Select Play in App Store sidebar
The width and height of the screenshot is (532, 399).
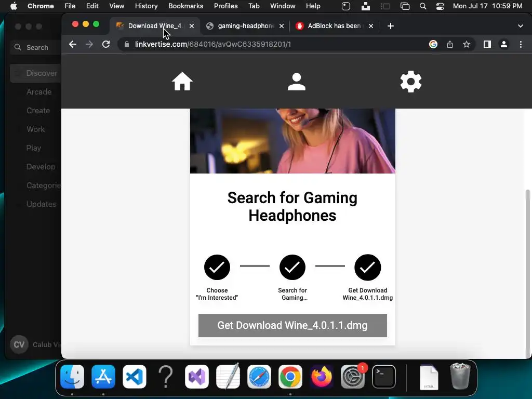34,148
